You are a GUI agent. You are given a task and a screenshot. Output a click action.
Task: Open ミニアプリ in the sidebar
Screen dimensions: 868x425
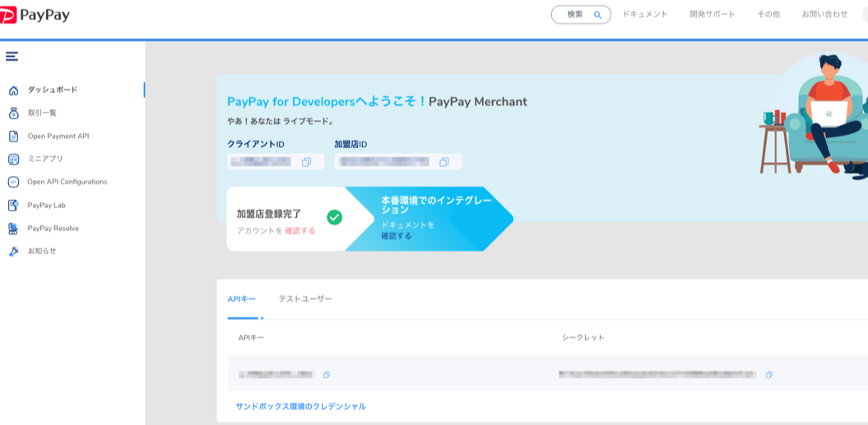tap(45, 159)
